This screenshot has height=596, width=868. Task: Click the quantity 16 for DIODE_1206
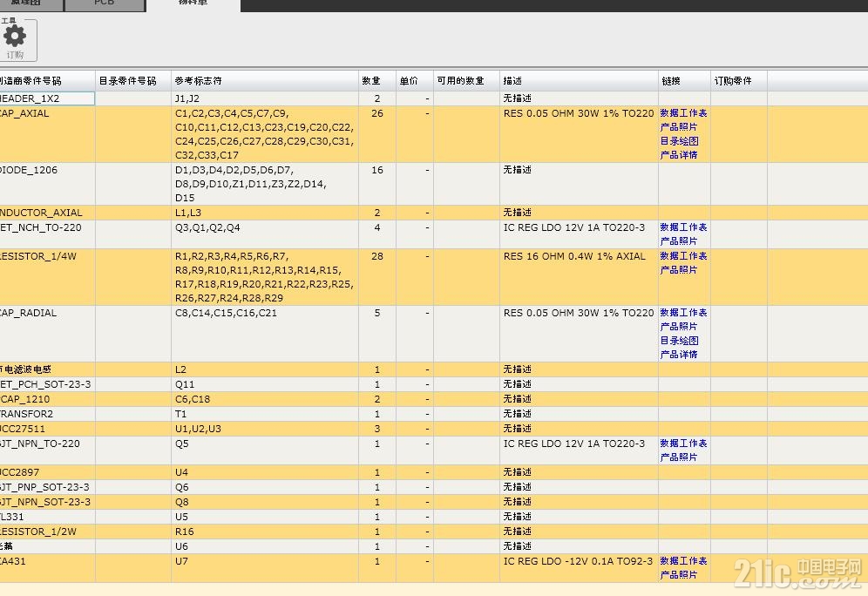[377, 184]
